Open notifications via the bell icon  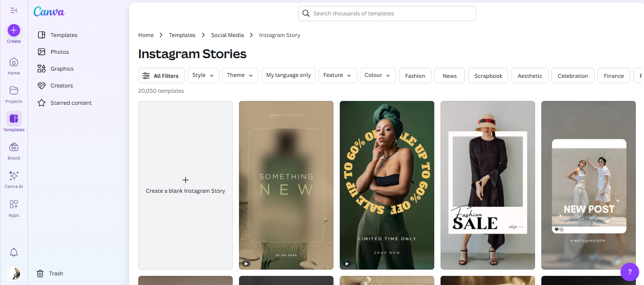13,252
